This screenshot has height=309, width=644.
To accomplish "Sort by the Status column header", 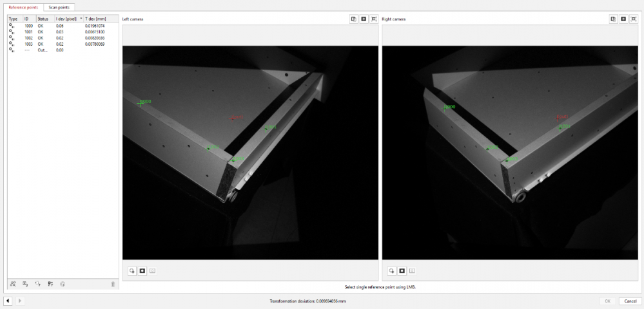I will [x=45, y=19].
